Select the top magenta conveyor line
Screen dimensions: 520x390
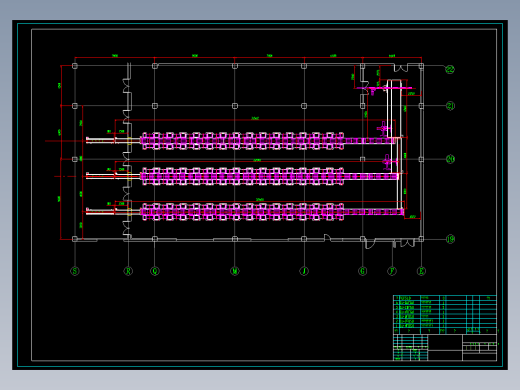(268, 141)
